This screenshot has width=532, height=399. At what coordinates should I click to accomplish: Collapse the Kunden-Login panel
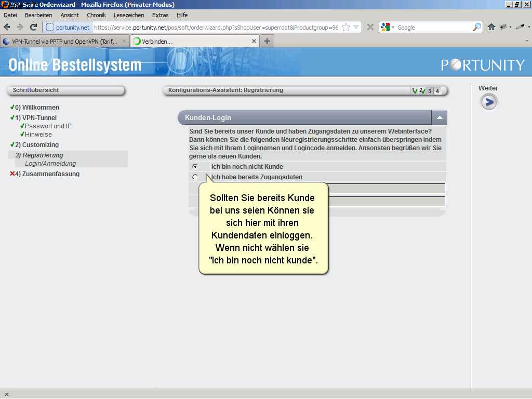(x=440, y=118)
